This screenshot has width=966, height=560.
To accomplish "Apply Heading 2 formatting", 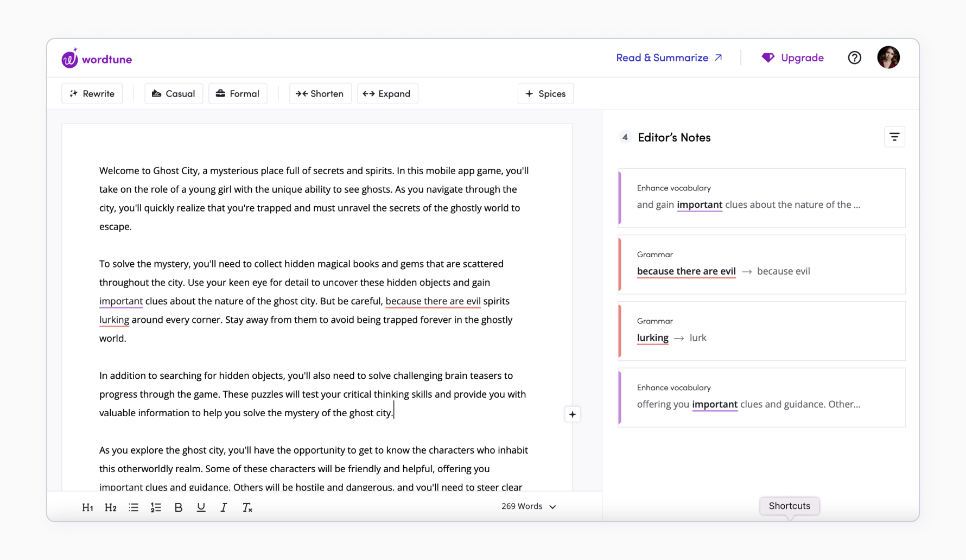I will [x=111, y=507].
